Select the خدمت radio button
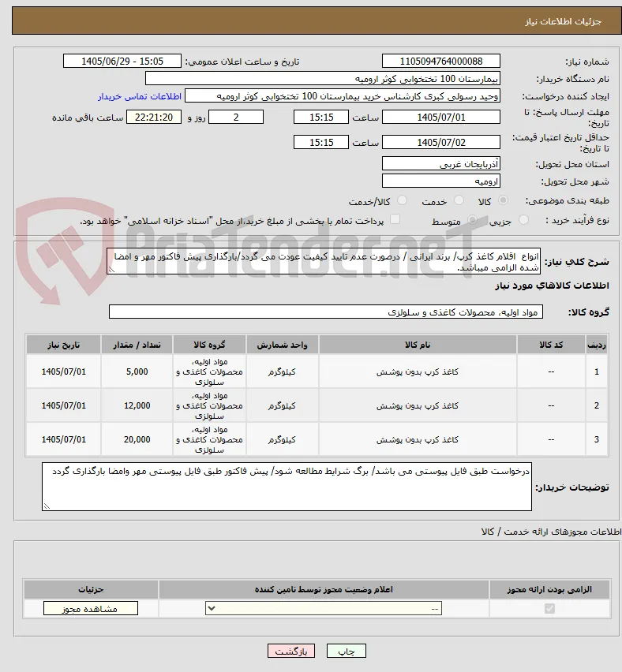 [x=459, y=200]
